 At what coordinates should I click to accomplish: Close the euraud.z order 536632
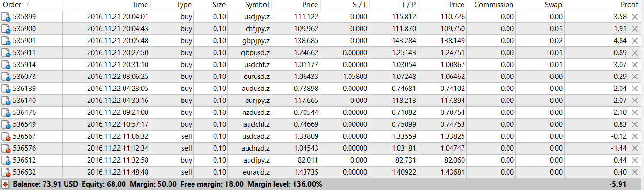point(635,172)
